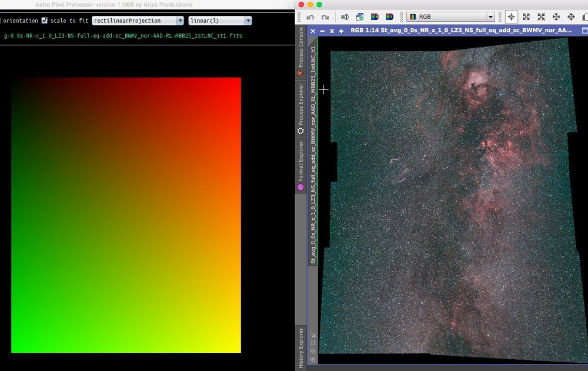Open the Process Explorer side tab

tap(300, 109)
